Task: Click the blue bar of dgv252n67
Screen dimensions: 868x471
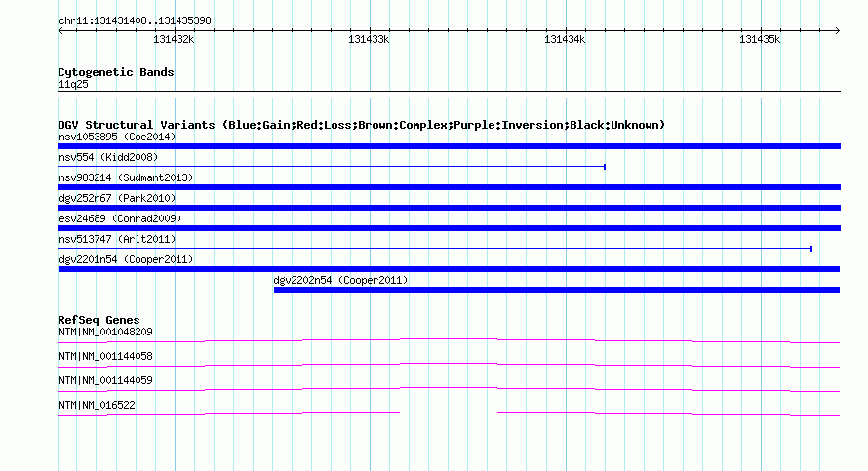Action: click(x=449, y=208)
